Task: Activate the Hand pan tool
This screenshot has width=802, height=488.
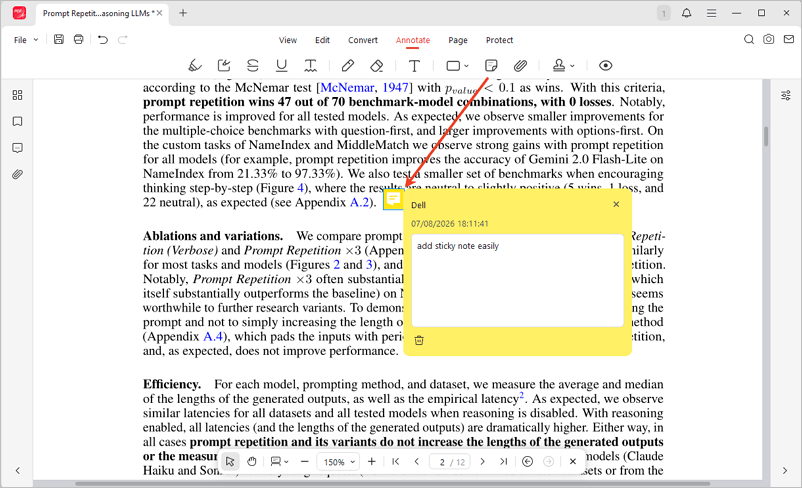Action: pos(251,461)
